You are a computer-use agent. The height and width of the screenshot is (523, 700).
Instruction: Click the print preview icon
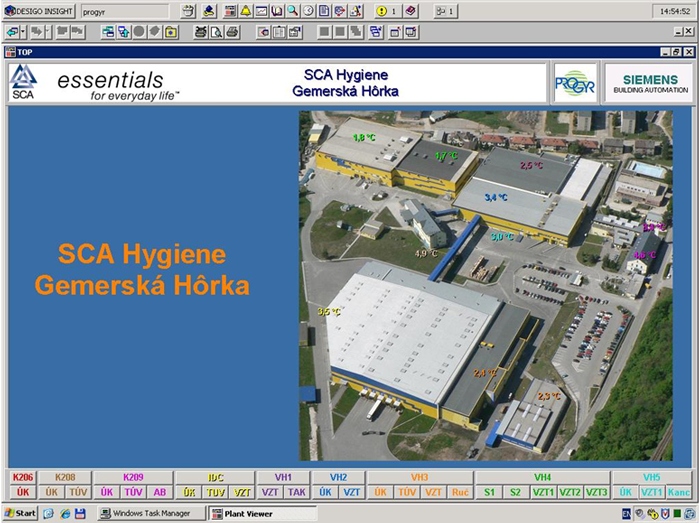pyautogui.click(x=217, y=32)
